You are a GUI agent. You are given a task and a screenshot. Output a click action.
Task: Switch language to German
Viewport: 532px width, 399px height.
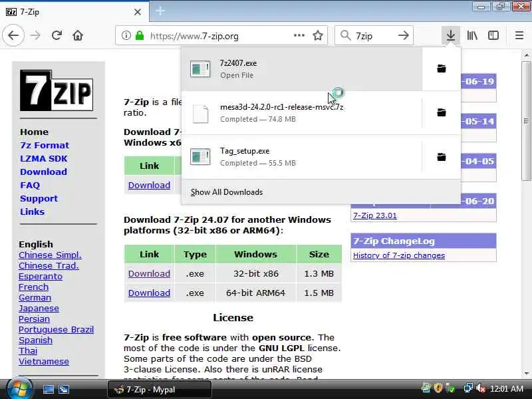35,297
